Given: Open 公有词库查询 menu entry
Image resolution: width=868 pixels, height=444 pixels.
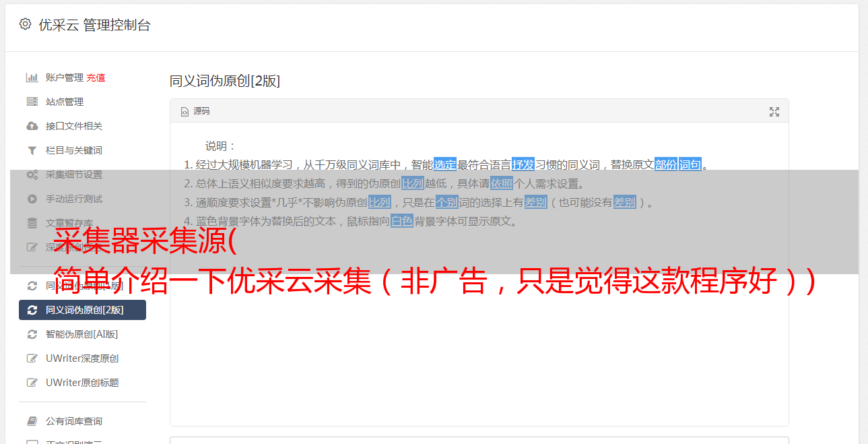Looking at the screenshot, I should tap(82, 421).
